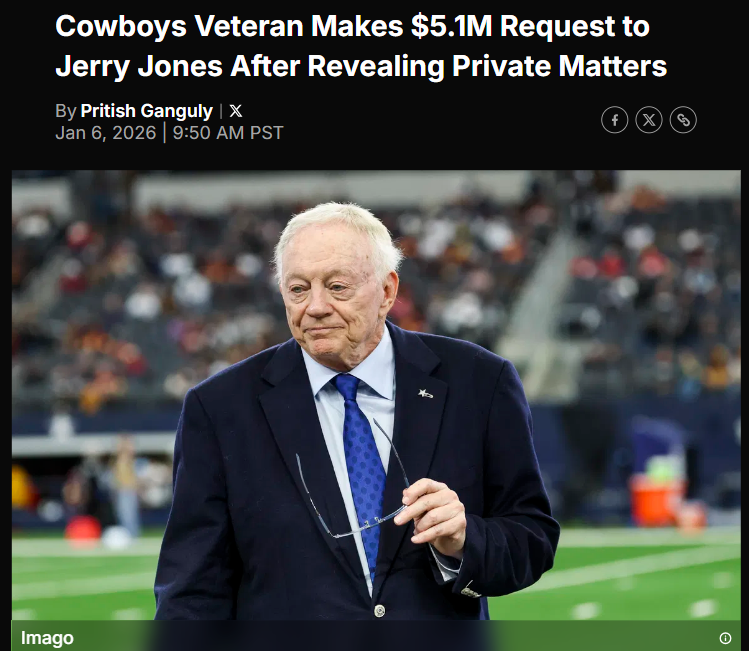The image size is (749, 651).
Task: Click the 9:50 AM PST timestamp
Action: [x=228, y=133]
